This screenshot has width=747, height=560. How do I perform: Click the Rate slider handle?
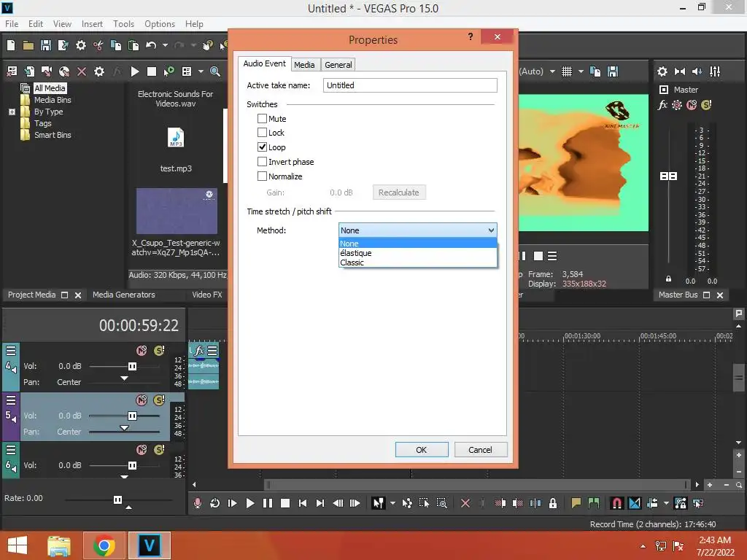117,499
